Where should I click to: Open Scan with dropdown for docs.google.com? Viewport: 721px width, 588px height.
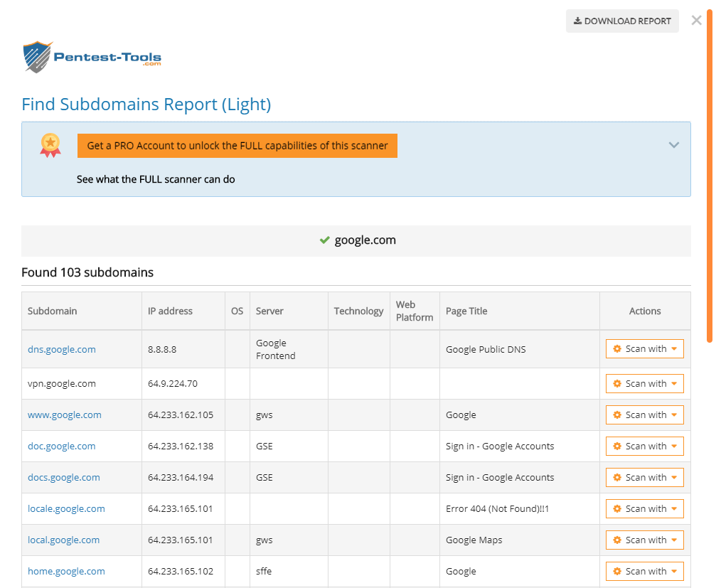pos(645,478)
